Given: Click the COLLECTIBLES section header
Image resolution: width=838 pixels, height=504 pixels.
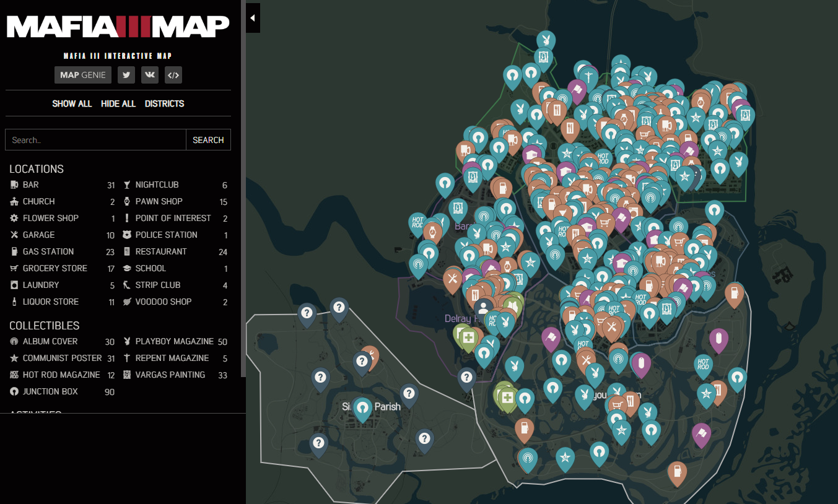Looking at the screenshot, I should [x=45, y=326].
